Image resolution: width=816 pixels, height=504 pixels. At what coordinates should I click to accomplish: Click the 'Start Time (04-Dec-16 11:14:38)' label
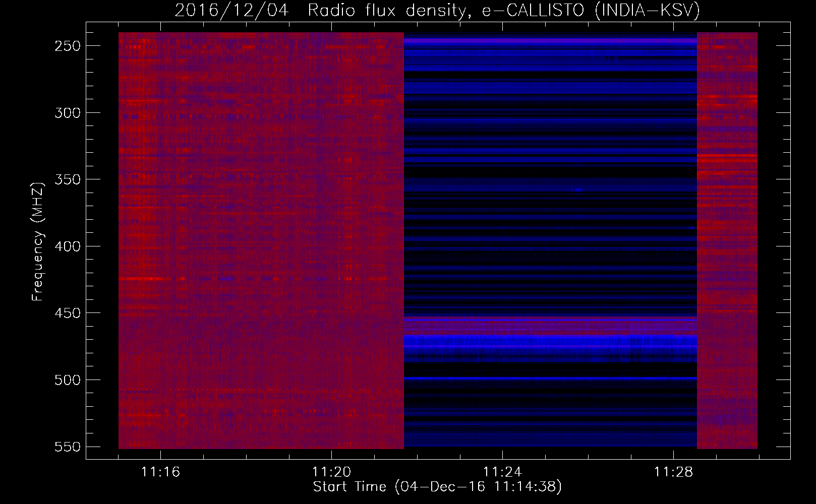[437, 487]
